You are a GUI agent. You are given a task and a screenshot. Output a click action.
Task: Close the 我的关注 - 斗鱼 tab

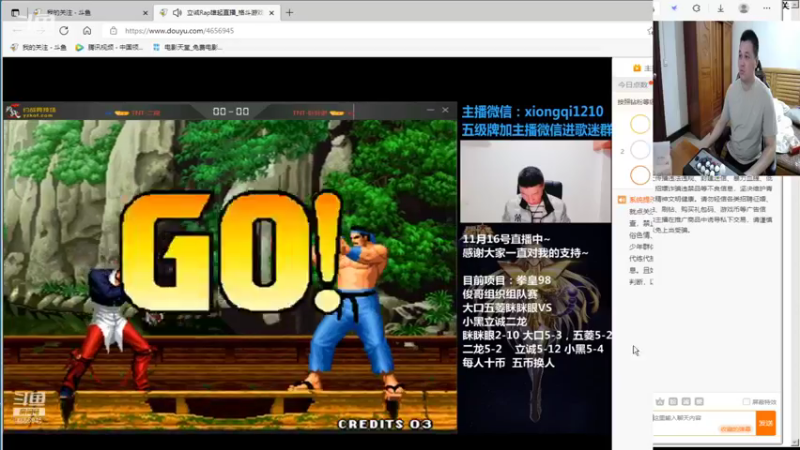pos(145,13)
